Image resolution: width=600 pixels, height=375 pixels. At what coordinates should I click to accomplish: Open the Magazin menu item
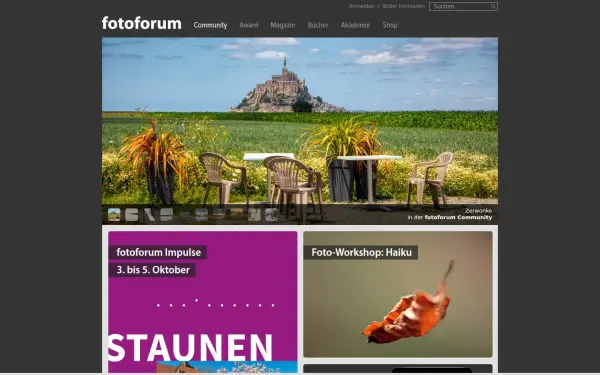283,25
